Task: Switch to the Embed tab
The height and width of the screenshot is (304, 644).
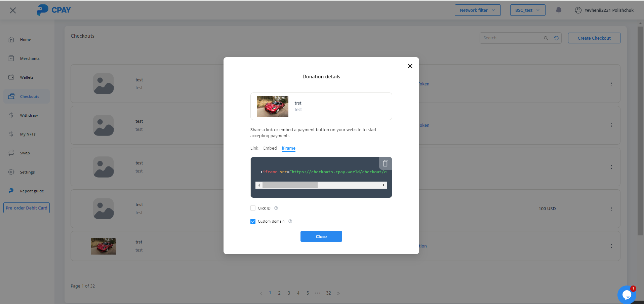Action: [270, 148]
